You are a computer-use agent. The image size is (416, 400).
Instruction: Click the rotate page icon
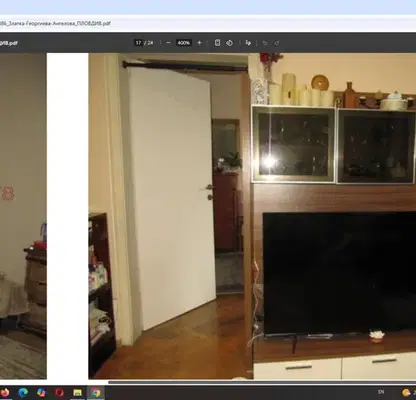(229, 43)
